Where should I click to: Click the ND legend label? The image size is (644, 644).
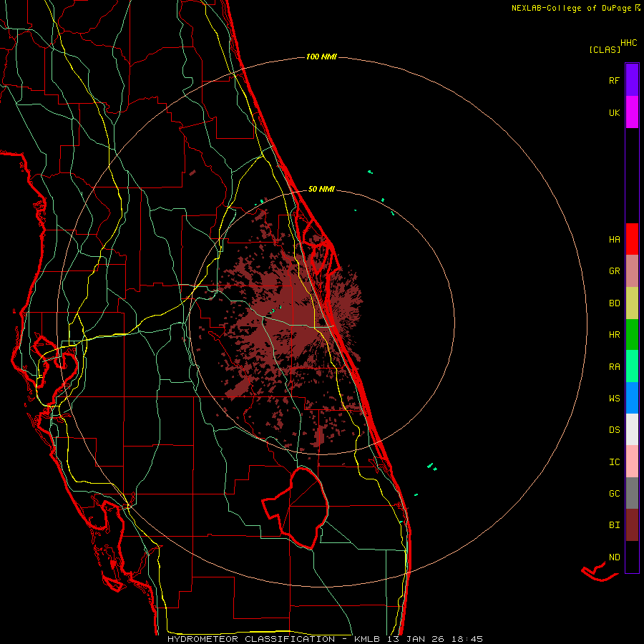point(614,557)
